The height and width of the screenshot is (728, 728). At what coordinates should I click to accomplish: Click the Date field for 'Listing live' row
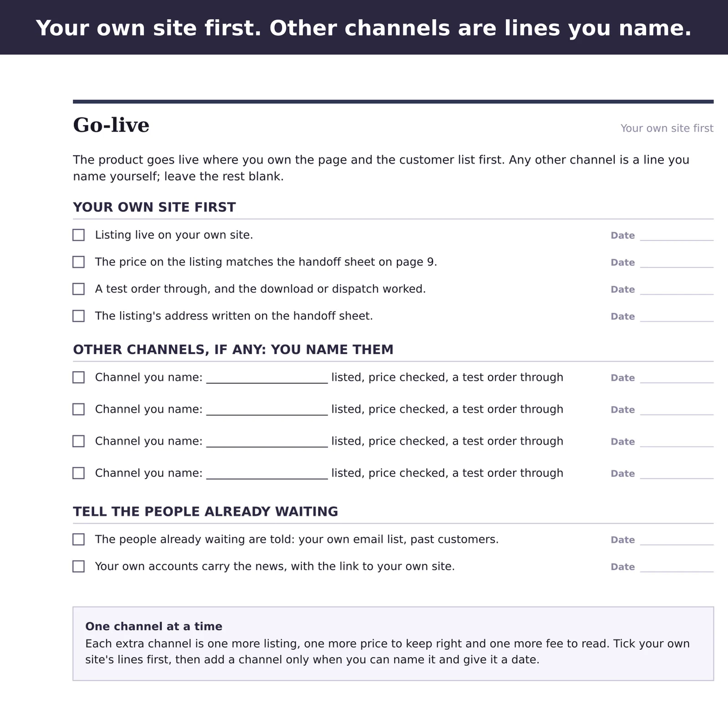[x=677, y=236]
